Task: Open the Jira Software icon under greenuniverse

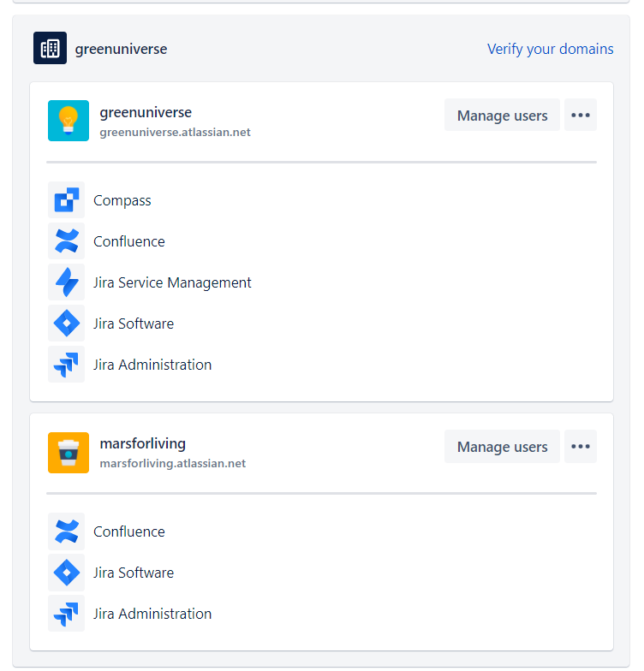Action: pyautogui.click(x=67, y=324)
